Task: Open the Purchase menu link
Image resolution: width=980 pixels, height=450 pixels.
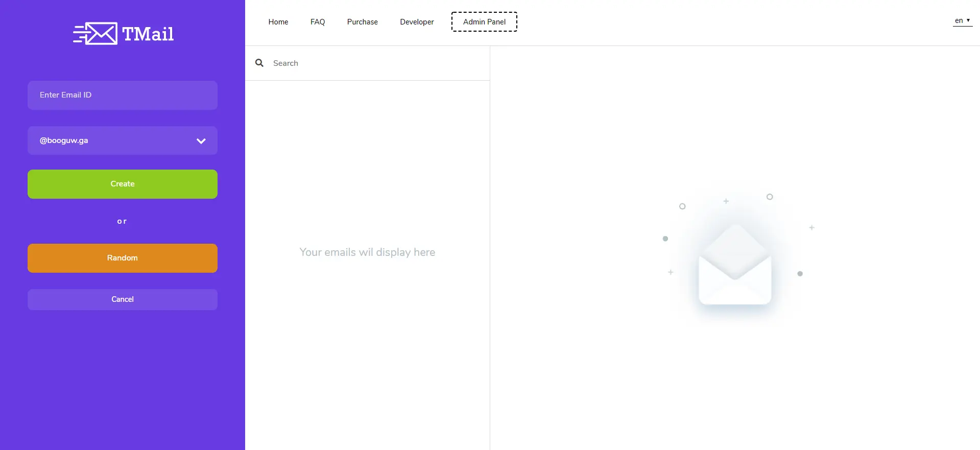Action: click(x=363, y=22)
